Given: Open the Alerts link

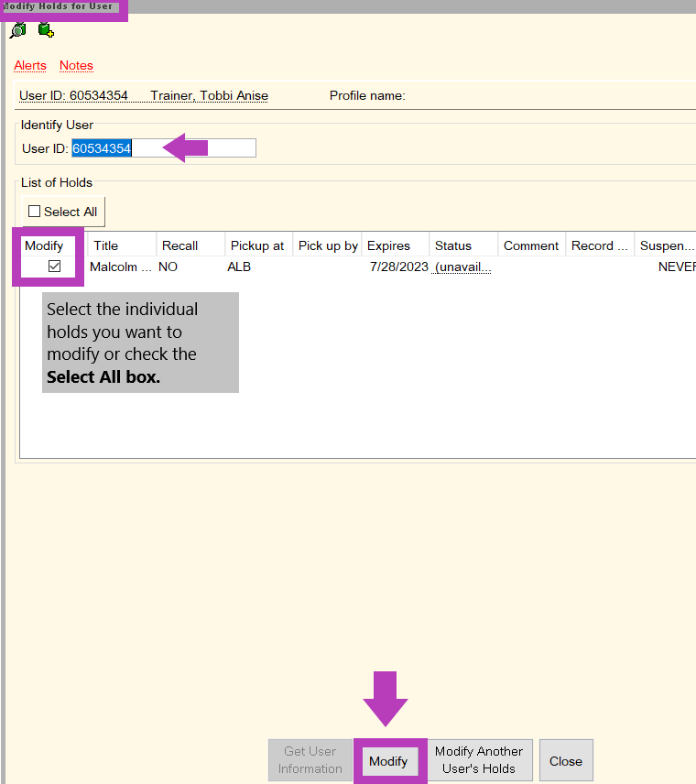Looking at the screenshot, I should pos(30,66).
